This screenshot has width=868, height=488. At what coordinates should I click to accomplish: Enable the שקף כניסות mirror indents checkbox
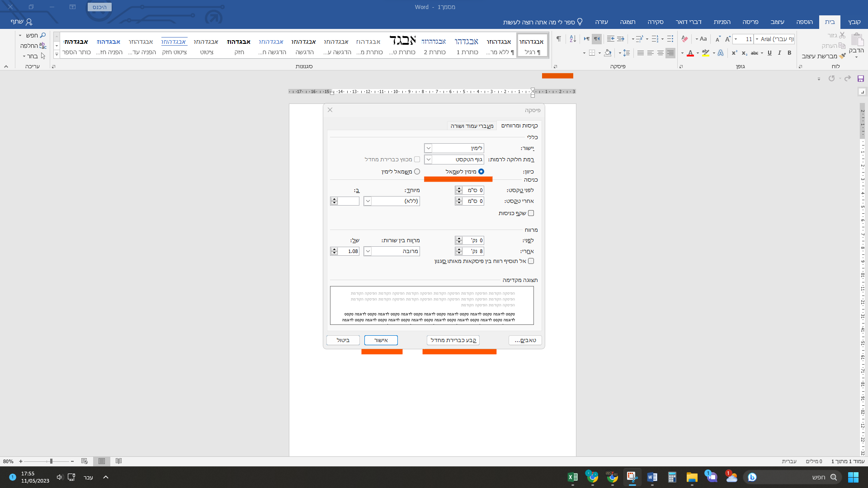pos(531,213)
